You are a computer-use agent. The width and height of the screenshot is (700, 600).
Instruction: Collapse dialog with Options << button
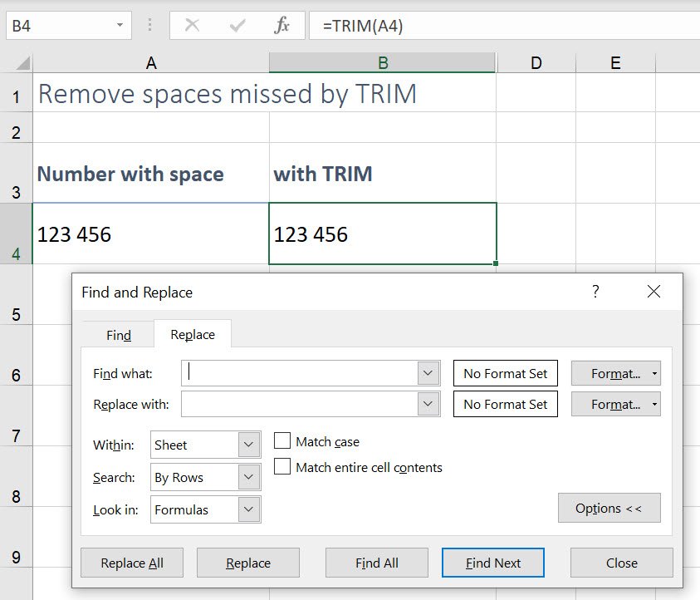(x=609, y=508)
